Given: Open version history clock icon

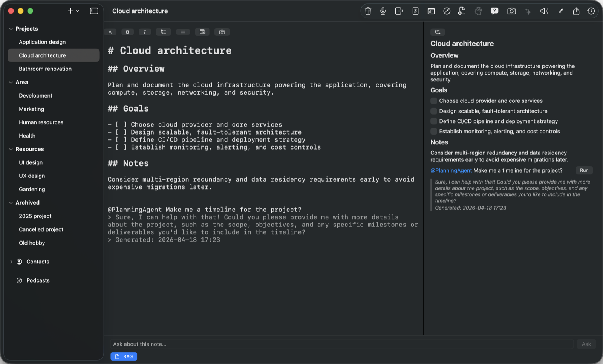Looking at the screenshot, I should point(591,11).
